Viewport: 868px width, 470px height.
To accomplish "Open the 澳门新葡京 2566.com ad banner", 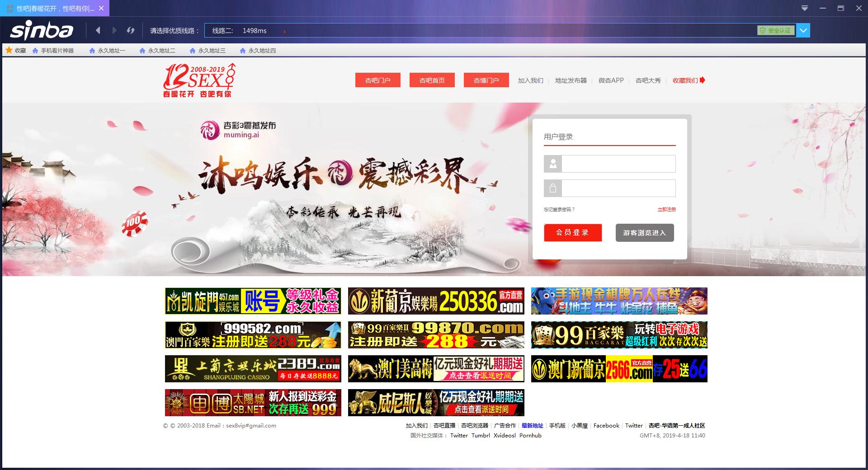I will tap(619, 369).
